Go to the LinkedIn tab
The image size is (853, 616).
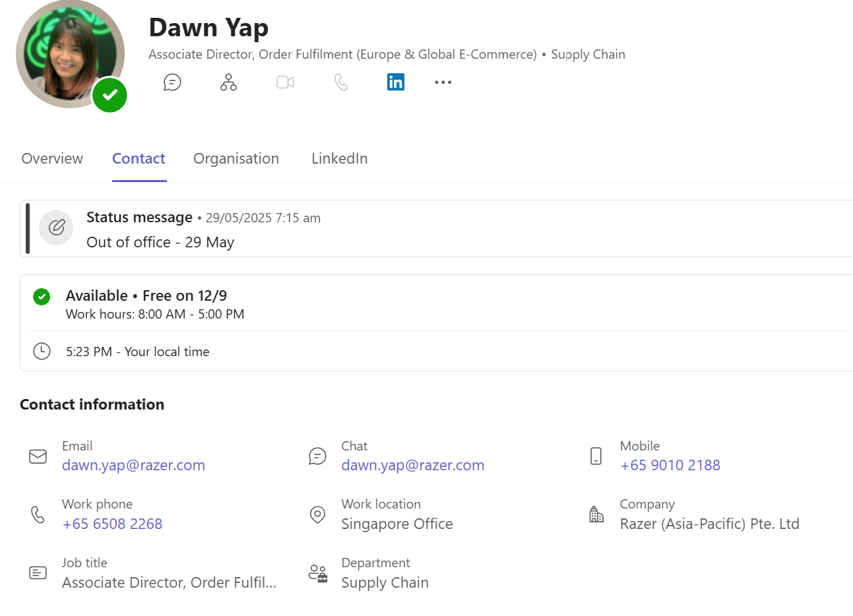point(340,159)
